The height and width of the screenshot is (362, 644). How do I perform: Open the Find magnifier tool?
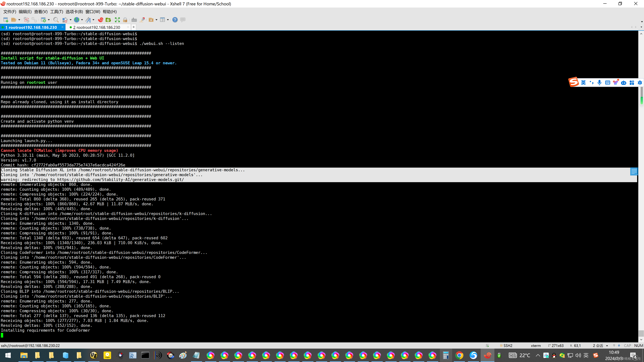click(x=56, y=20)
